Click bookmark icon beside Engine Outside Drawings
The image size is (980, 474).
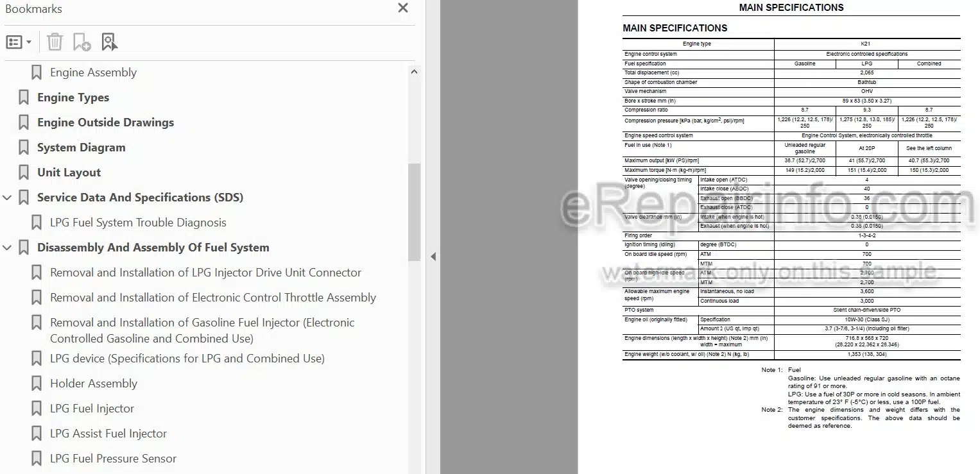24,123
